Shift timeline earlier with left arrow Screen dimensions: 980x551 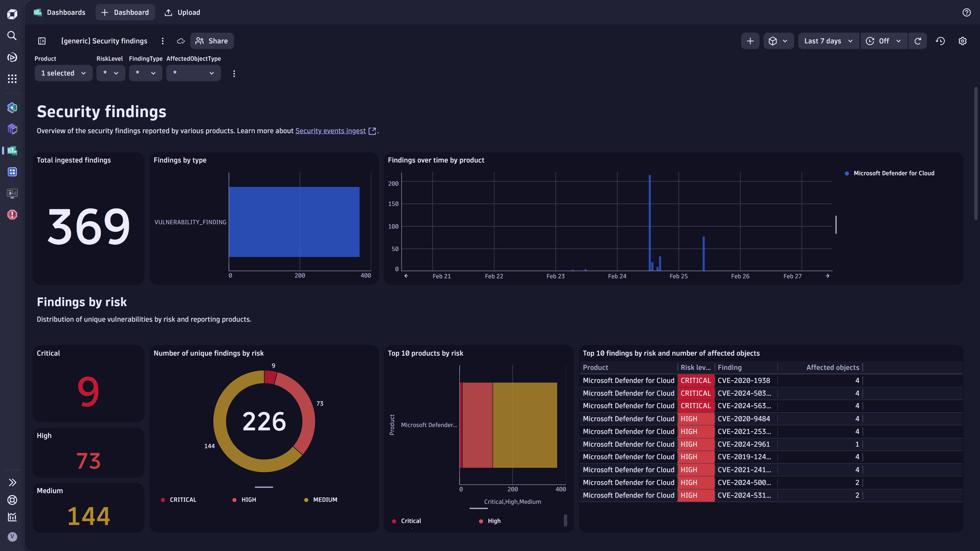(406, 276)
